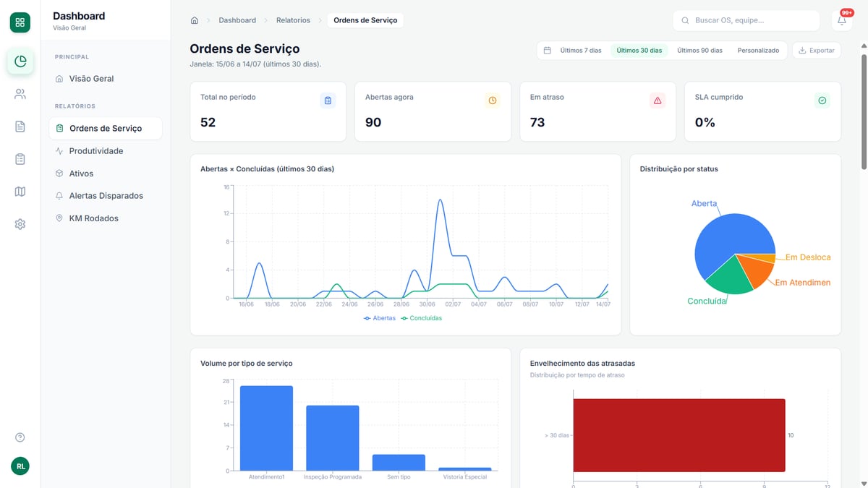Open the notifications bell with 99+ badge
The image size is (868, 488).
coord(842,20)
